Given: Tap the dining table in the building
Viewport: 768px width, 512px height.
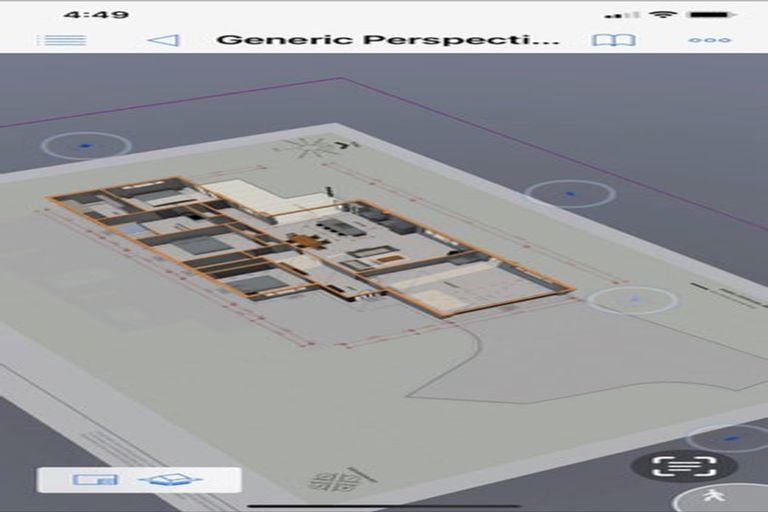Looking at the screenshot, I should [x=305, y=240].
